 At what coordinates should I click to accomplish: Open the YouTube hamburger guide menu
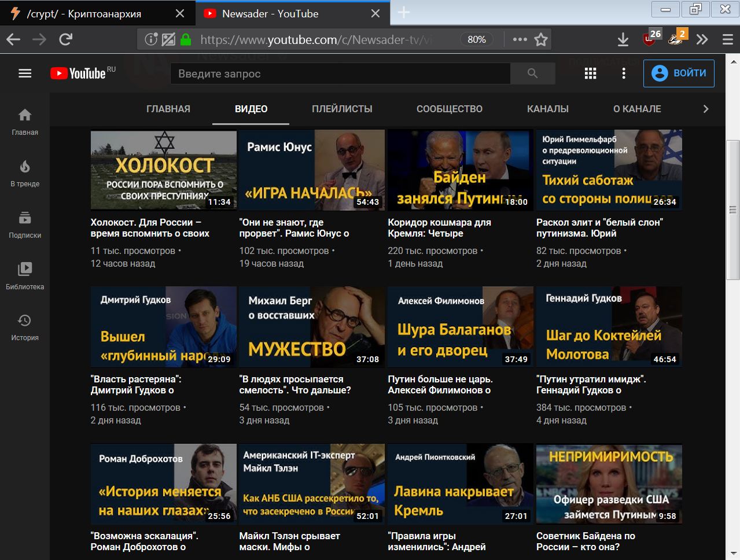click(25, 73)
